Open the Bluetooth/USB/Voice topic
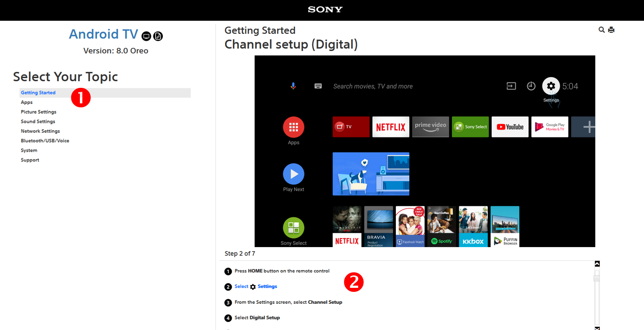Viewport: 644px width, 330px height. pos(45,141)
